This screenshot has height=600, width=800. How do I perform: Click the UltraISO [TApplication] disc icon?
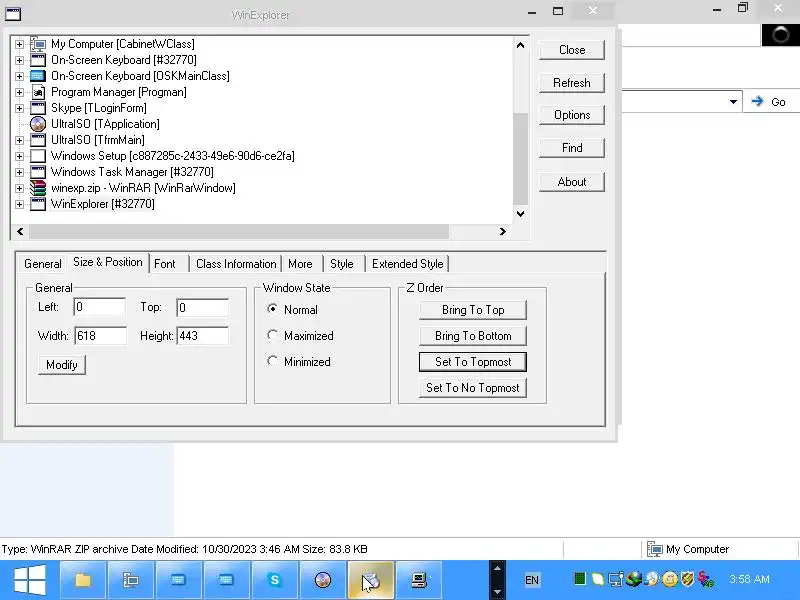[38, 124]
